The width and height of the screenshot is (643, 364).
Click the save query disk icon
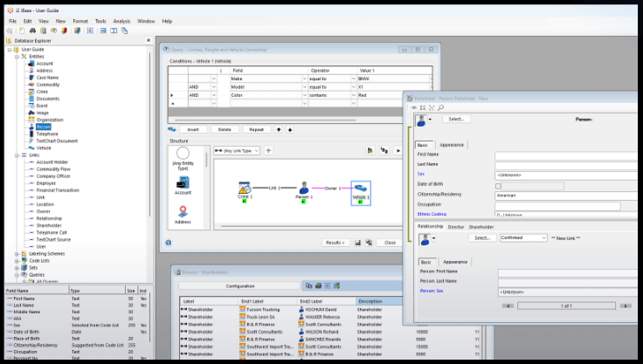357,243
